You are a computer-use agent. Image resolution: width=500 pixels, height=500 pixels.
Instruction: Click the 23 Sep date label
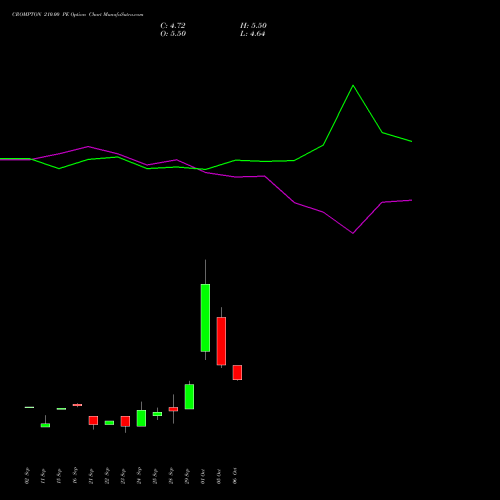tap(123, 476)
